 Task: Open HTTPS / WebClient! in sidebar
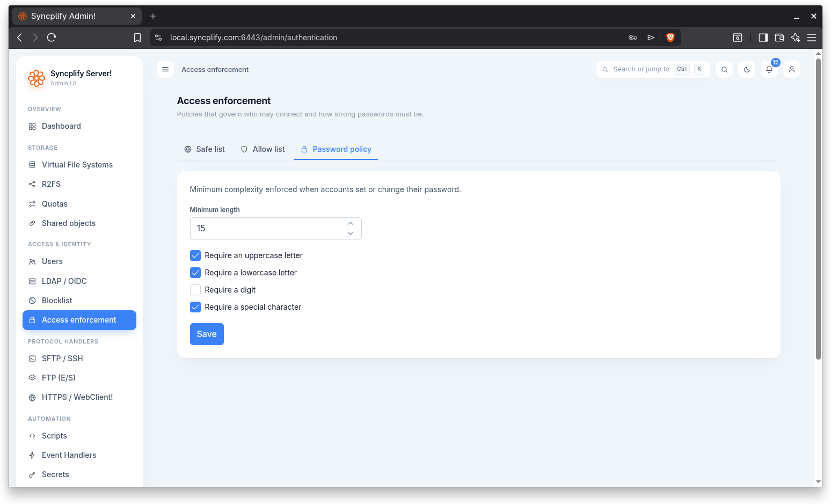click(79, 397)
